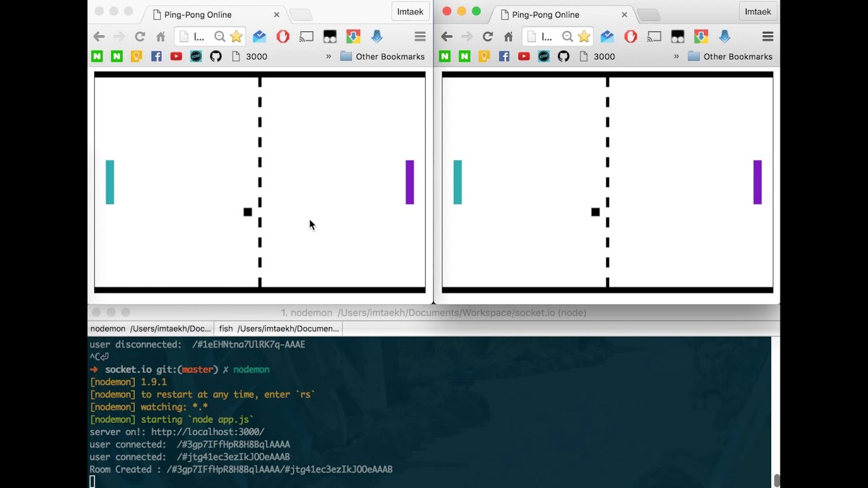Open Facebook bookmark in right window

click(504, 56)
